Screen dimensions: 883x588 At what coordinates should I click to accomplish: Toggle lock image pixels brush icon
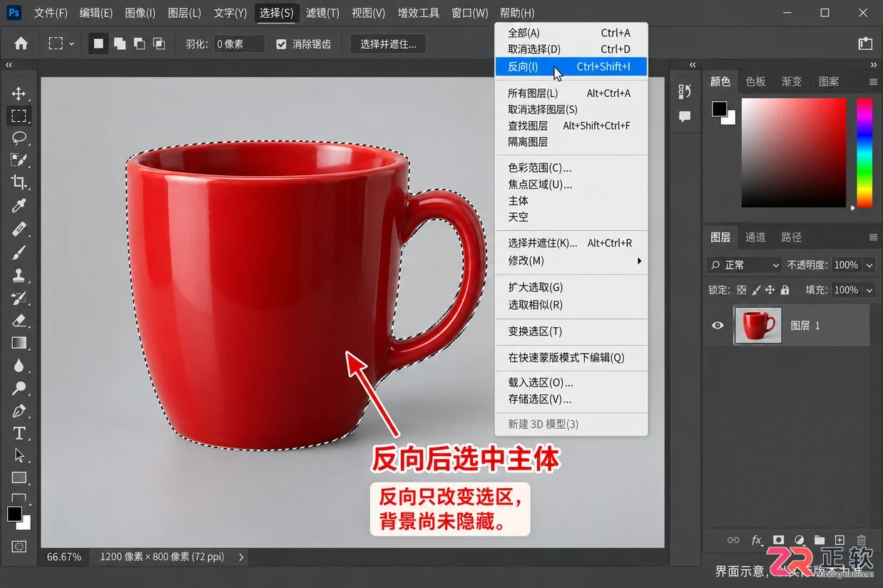pyautogui.click(x=756, y=290)
